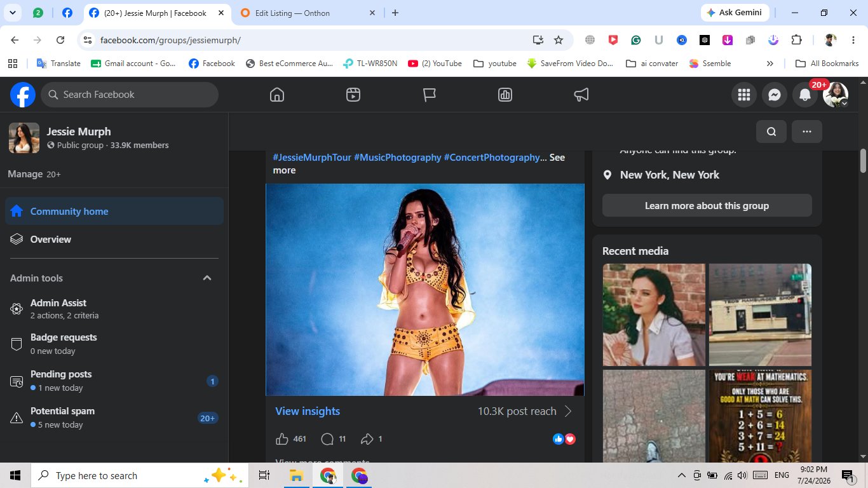868x488 pixels.
Task: Open Messenger chats icon
Action: tap(775, 95)
